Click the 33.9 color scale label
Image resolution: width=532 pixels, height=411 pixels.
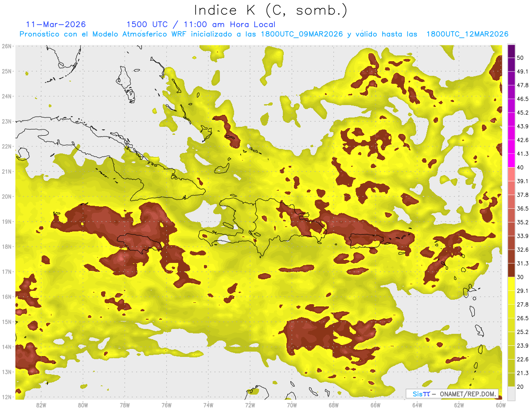[x=522, y=236]
